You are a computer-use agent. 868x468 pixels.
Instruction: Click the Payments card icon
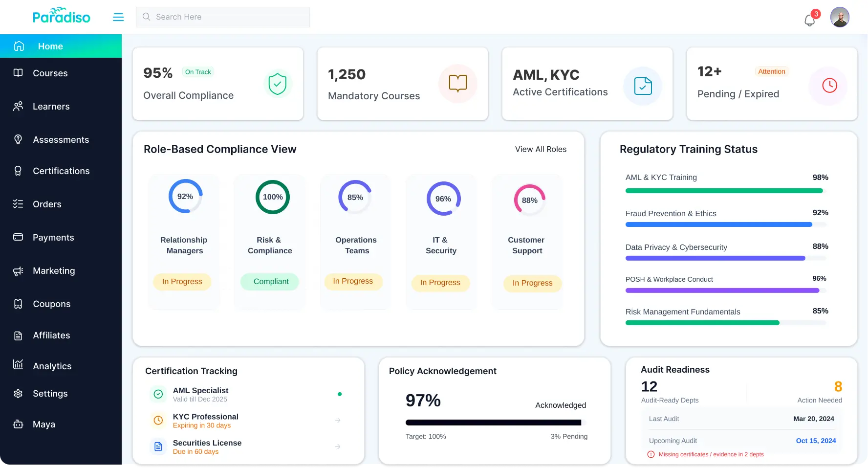tap(18, 237)
